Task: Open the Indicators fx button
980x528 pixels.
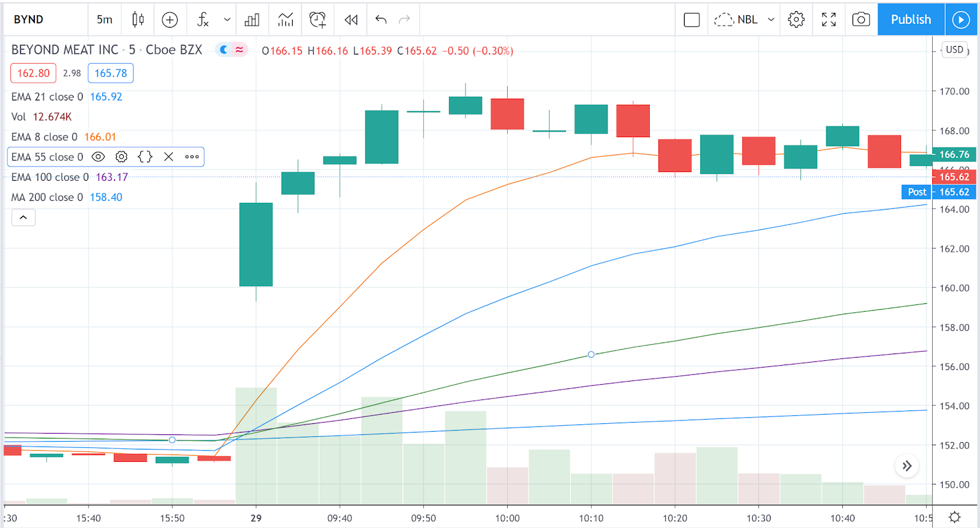Action: (x=203, y=20)
